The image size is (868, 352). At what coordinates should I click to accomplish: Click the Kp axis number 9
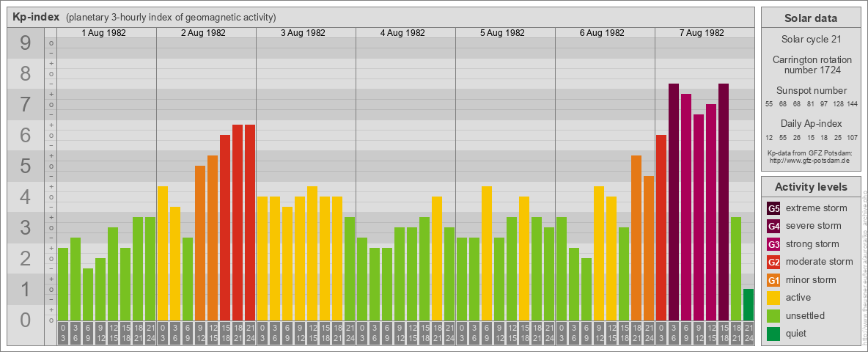click(x=26, y=43)
